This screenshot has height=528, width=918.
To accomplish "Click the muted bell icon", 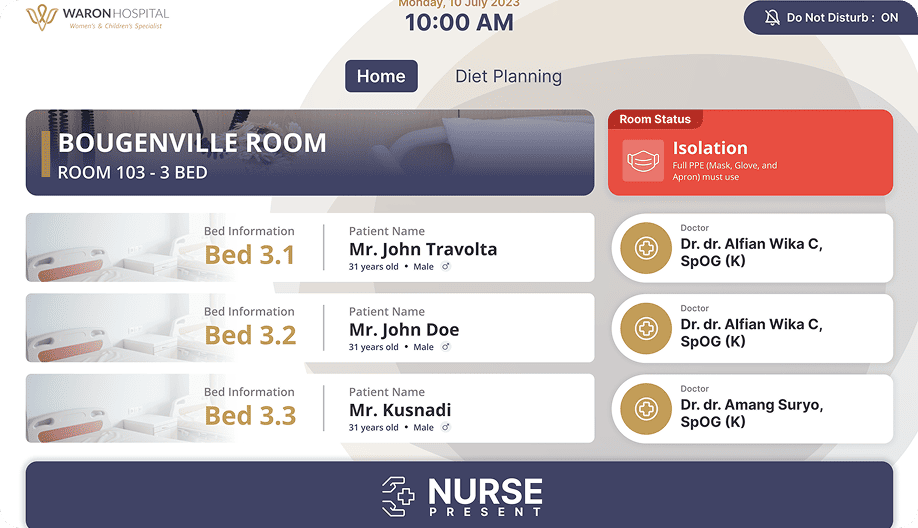I will coord(772,17).
